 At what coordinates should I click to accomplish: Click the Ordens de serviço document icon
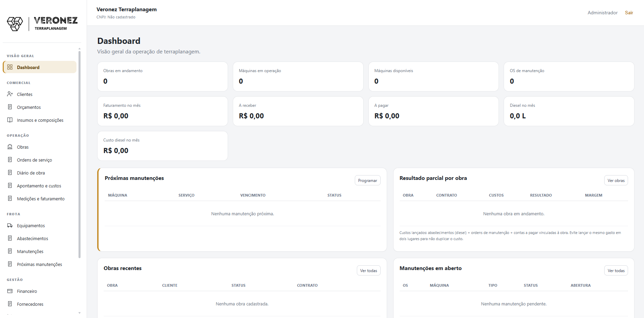[10, 160]
